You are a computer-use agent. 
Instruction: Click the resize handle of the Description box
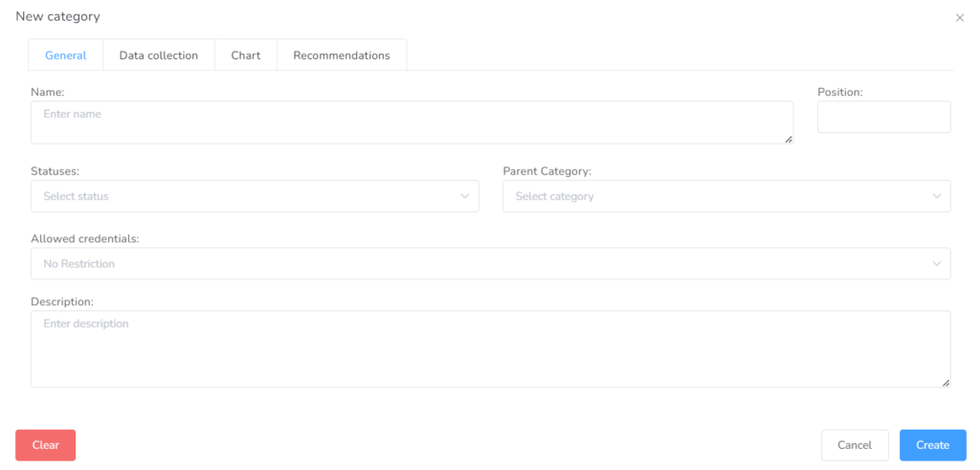[x=946, y=383]
